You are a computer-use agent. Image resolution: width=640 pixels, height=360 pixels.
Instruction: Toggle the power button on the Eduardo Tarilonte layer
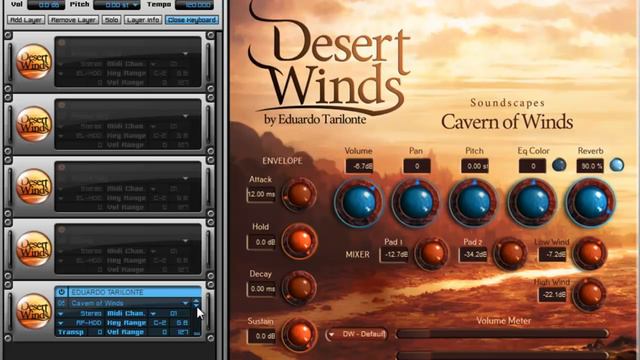61,292
